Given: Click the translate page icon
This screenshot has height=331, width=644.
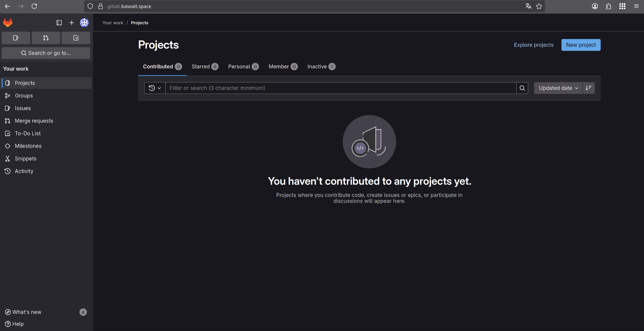Looking at the screenshot, I should (528, 6).
